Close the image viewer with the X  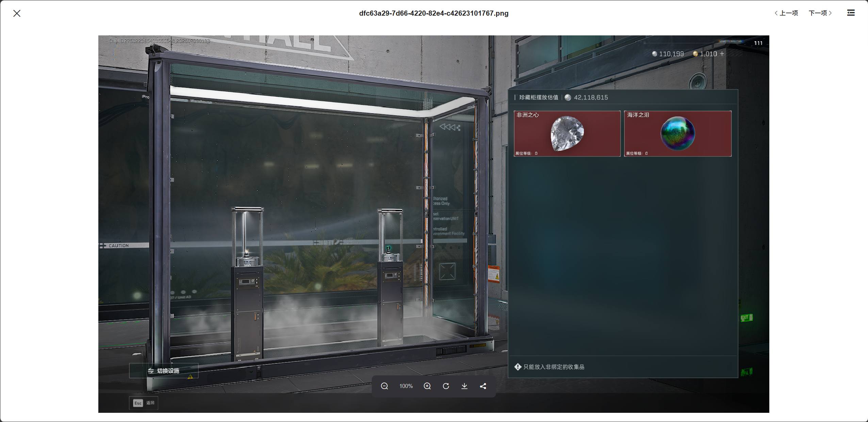tap(17, 13)
